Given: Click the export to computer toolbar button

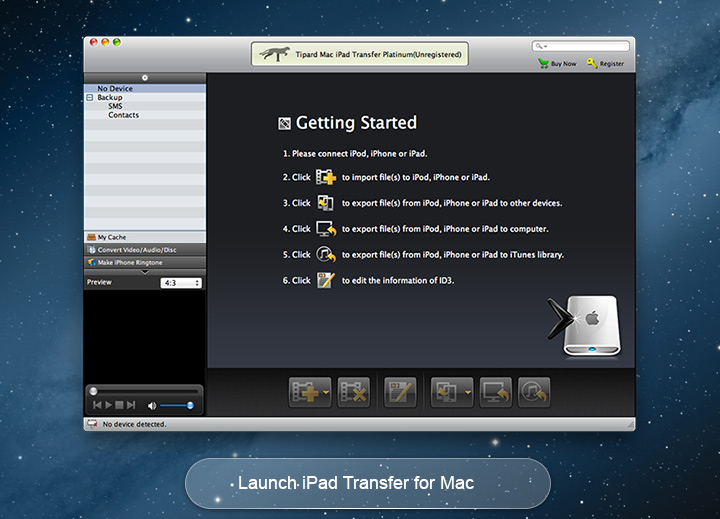Looking at the screenshot, I should tap(495, 392).
